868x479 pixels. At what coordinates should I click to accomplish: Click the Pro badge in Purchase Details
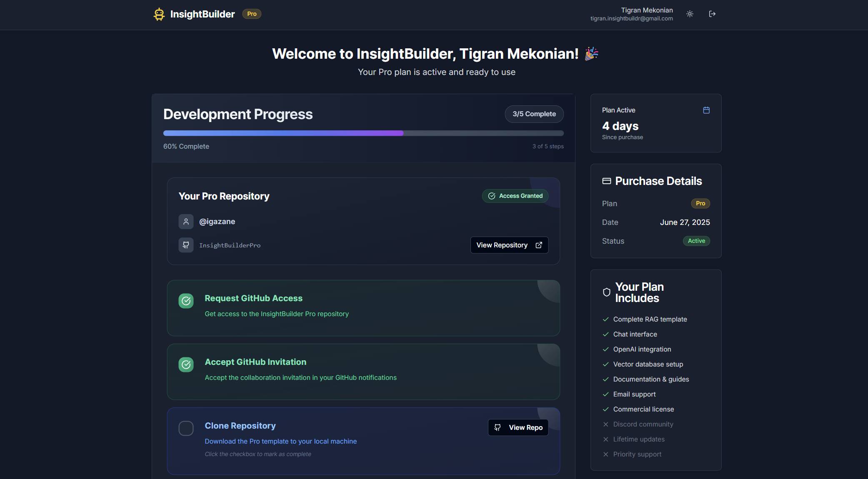(x=700, y=203)
